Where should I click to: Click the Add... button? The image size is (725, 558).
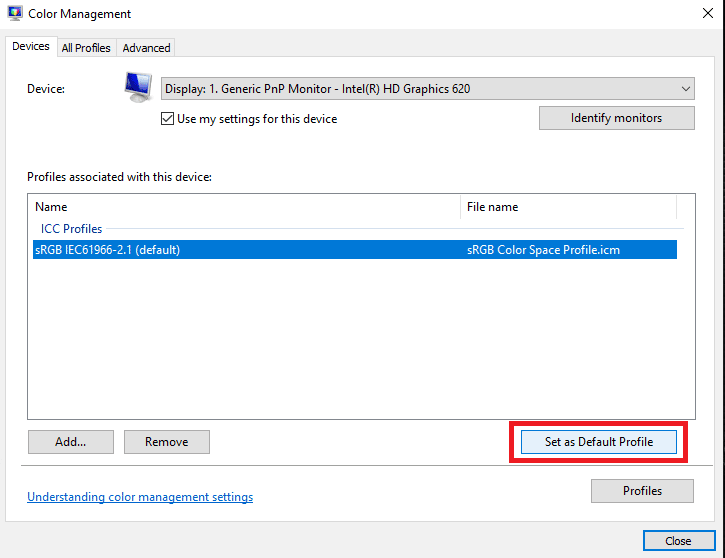(71, 442)
